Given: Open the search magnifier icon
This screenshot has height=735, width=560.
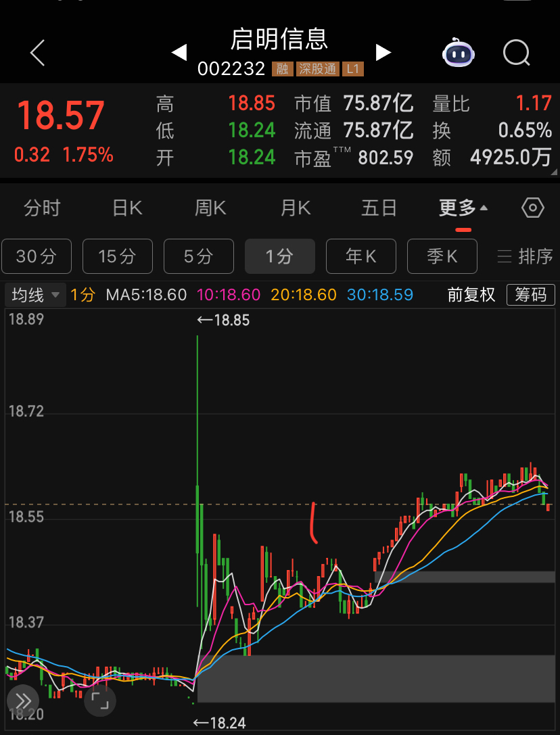Looking at the screenshot, I should tap(517, 53).
